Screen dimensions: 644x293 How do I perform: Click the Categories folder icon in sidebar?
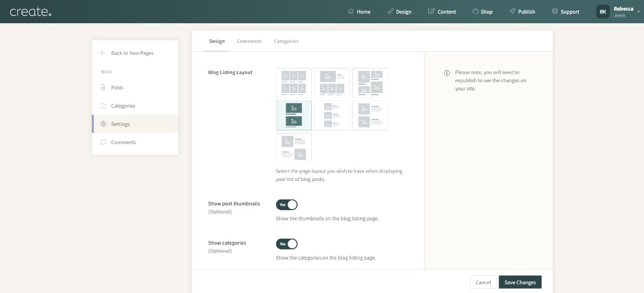tap(103, 105)
